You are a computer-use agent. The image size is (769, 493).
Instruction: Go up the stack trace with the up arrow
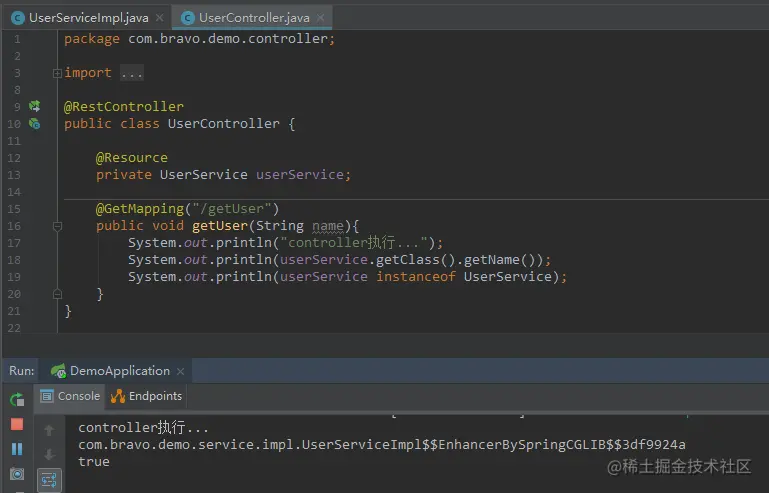click(x=49, y=431)
